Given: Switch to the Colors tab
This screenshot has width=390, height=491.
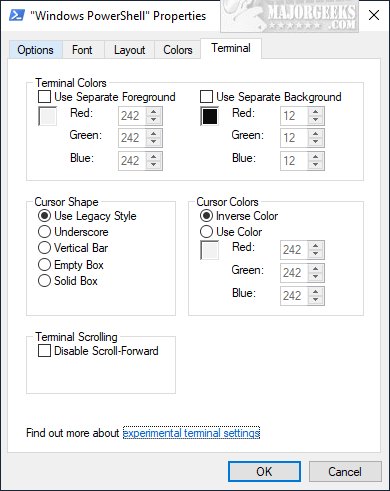Looking at the screenshot, I should tap(178, 50).
